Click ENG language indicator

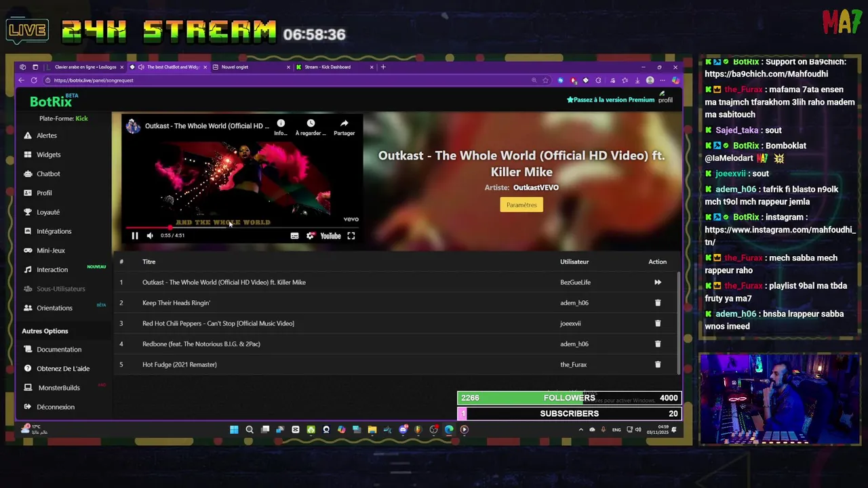(x=616, y=430)
